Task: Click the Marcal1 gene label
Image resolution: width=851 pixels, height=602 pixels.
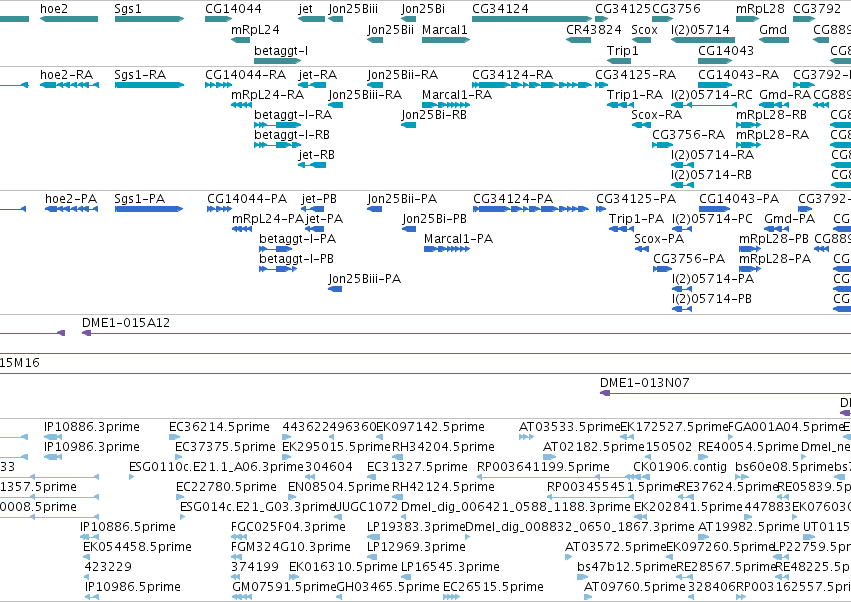Action: (x=444, y=30)
